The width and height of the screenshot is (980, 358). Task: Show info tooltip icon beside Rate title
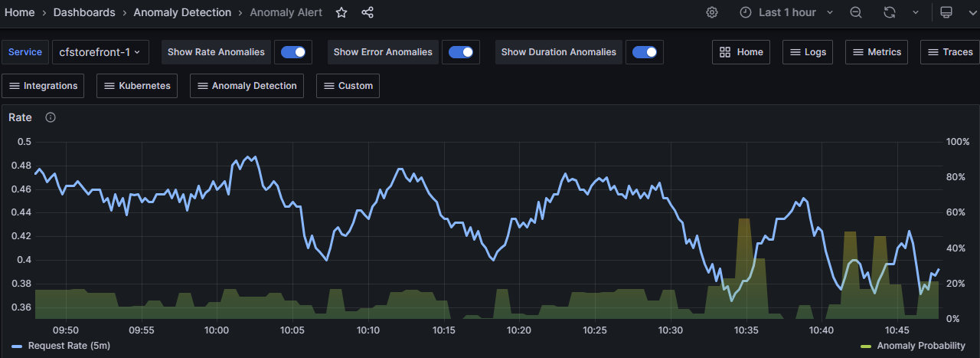pyautogui.click(x=51, y=117)
